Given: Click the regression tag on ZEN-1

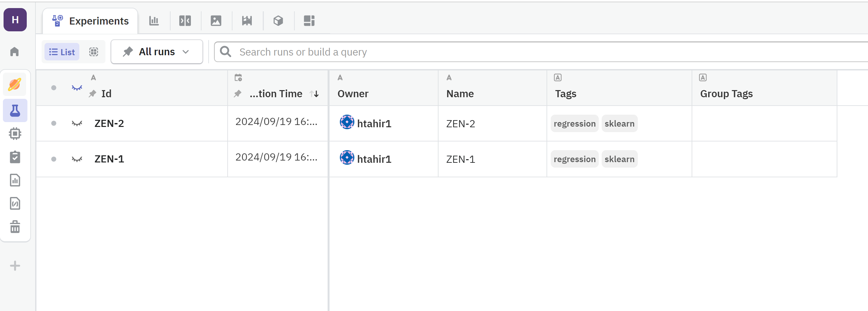Looking at the screenshot, I should pos(574,159).
